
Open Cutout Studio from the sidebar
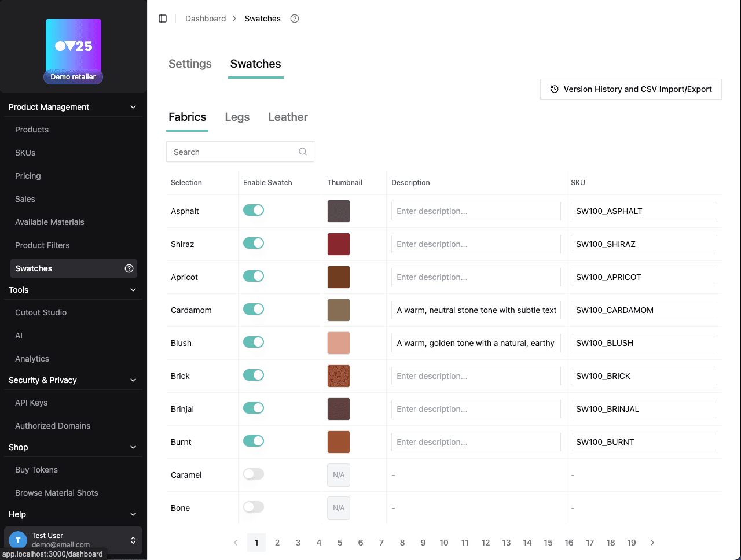(x=41, y=312)
